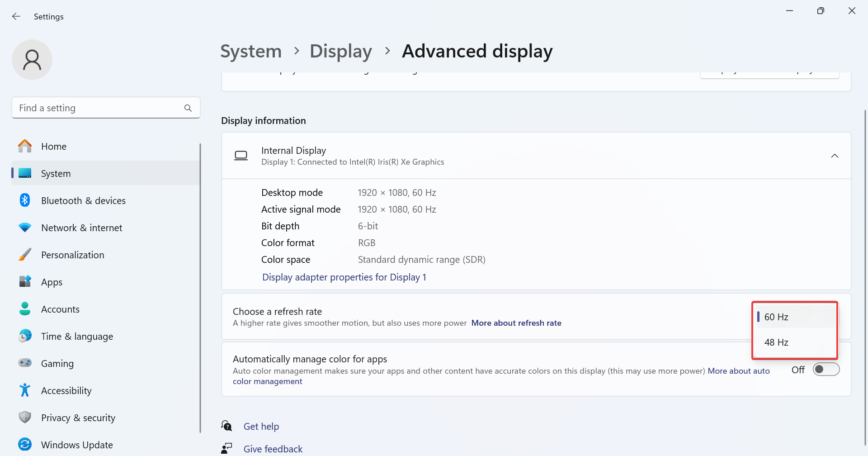Open the user account avatar
Image resolution: width=868 pixels, height=456 pixels.
pyautogui.click(x=32, y=60)
